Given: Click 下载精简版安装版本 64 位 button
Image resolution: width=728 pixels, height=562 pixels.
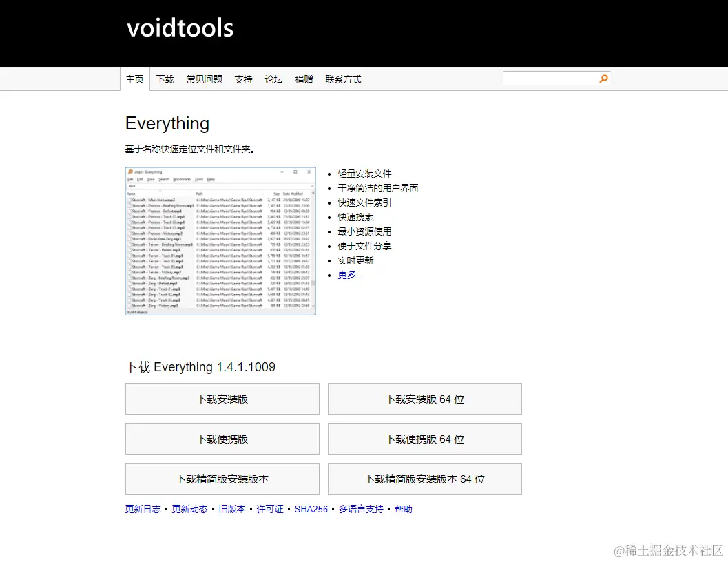Looking at the screenshot, I should click(x=425, y=479).
